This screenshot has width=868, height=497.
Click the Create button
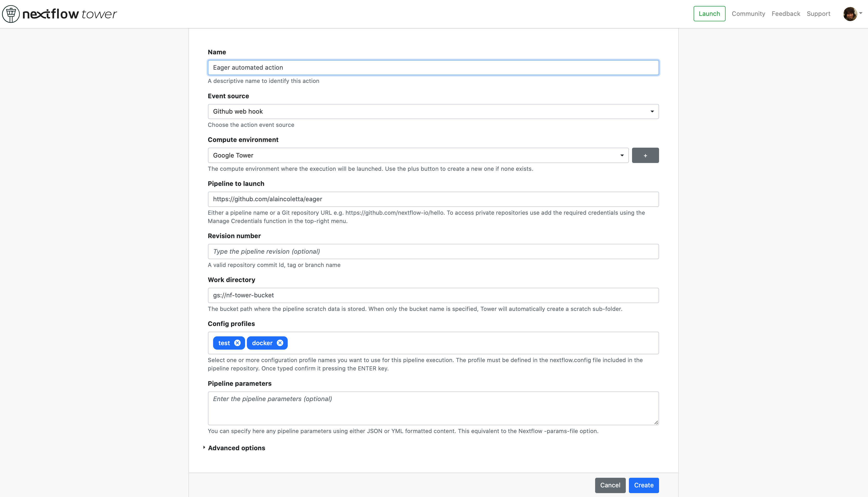[x=644, y=485]
